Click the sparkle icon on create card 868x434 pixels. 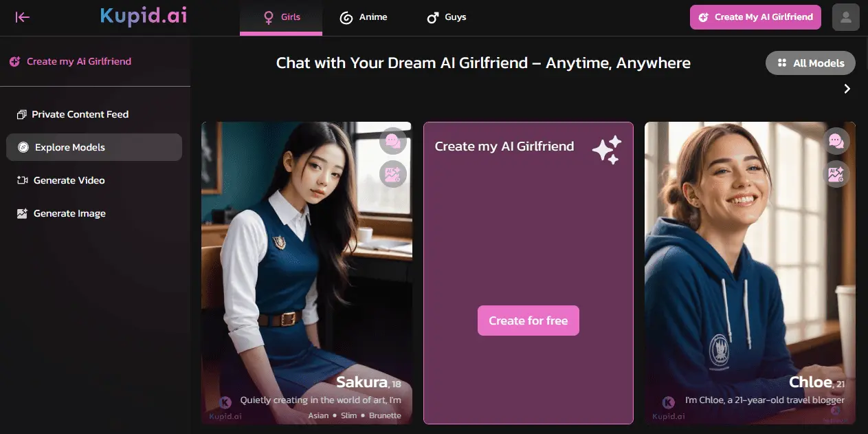point(607,150)
